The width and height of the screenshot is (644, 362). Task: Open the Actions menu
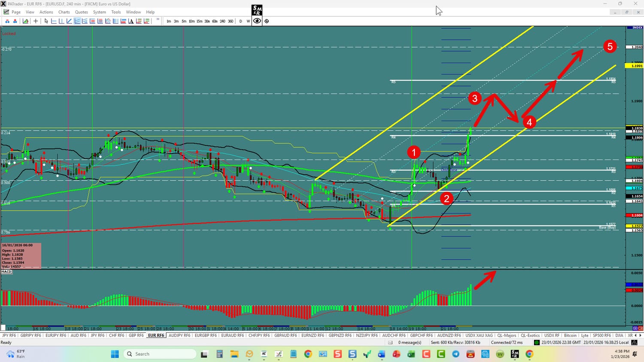tap(46, 12)
